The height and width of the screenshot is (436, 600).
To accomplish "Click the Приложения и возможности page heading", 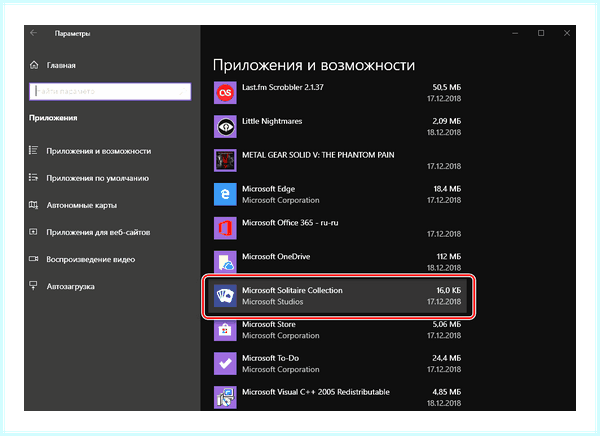I will point(314,65).
